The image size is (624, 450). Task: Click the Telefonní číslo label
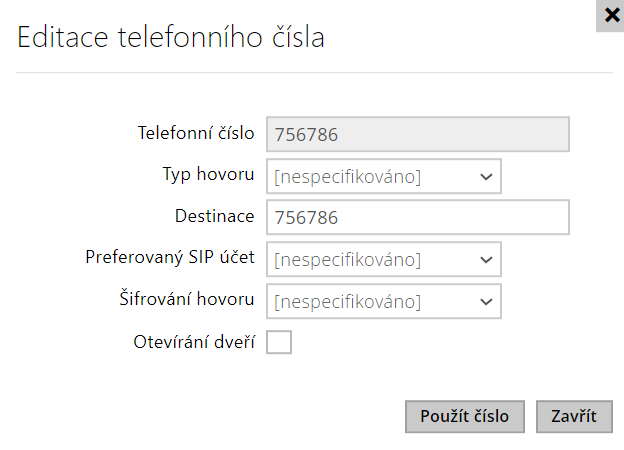(x=195, y=133)
